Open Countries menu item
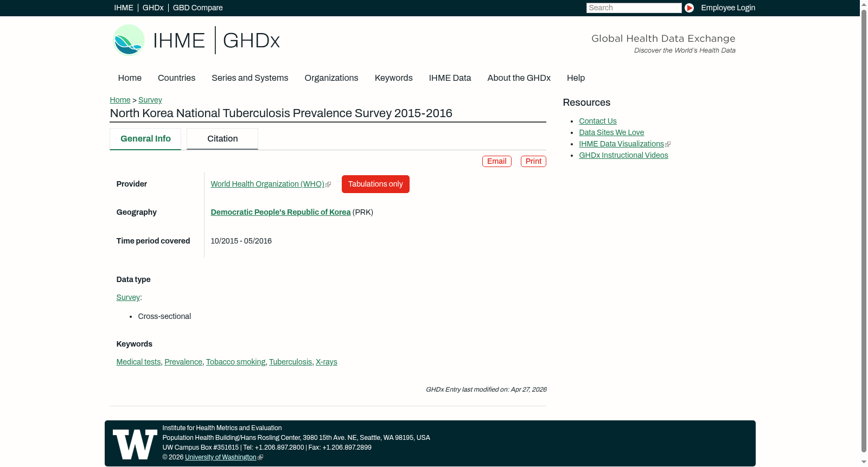This screenshot has width=868, height=467. (176, 78)
